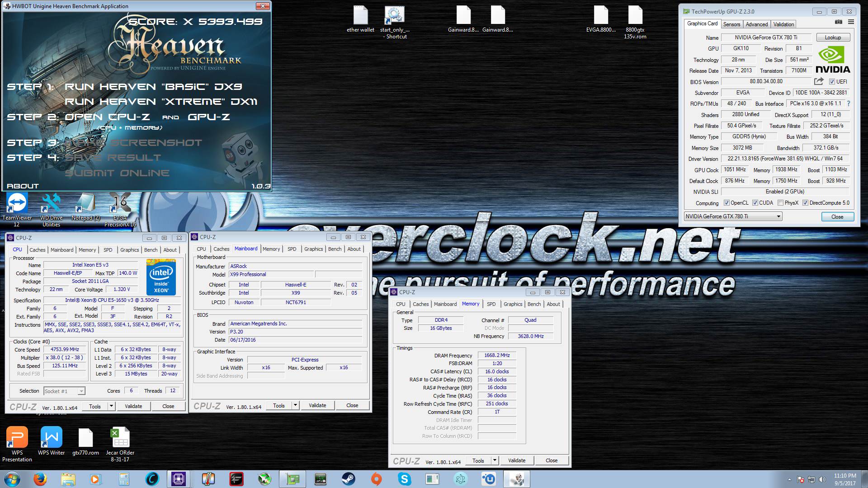Click Validate in CPU-Z CPU window

click(133, 406)
